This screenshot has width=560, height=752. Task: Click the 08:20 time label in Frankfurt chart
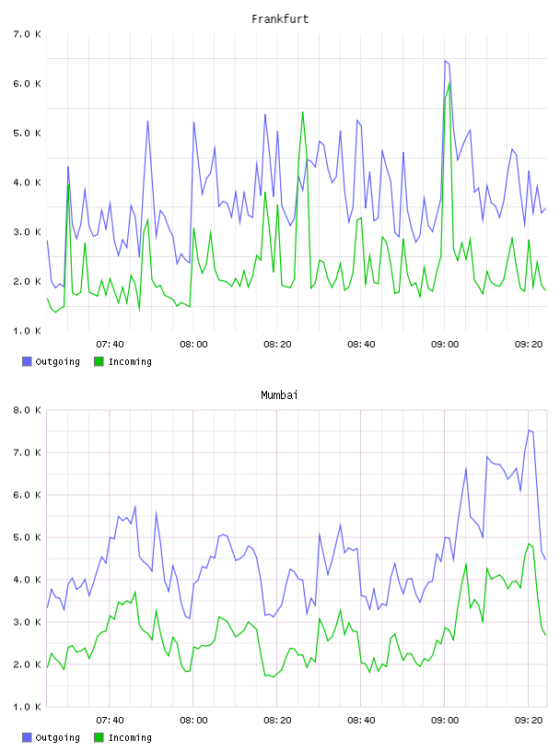click(277, 345)
